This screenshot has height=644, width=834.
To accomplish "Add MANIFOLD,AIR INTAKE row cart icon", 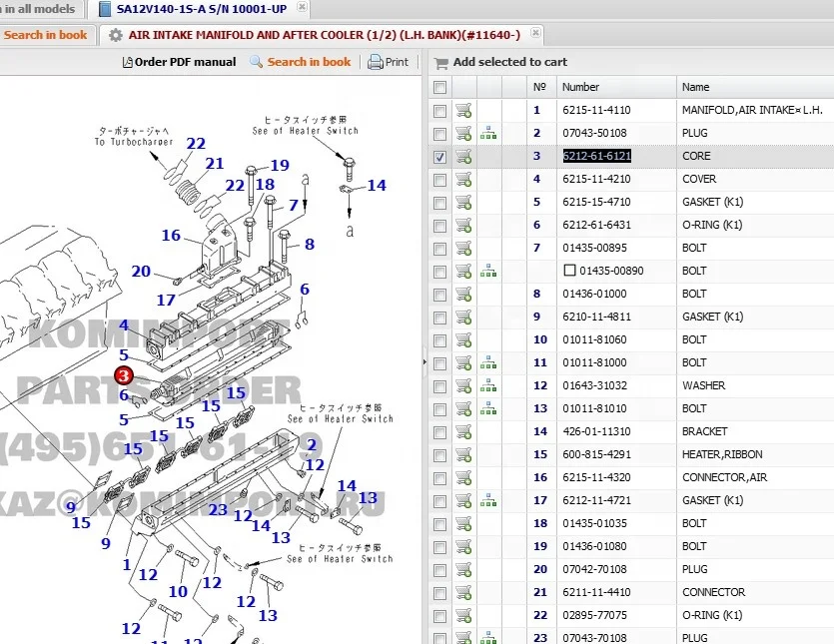I will 463,110.
